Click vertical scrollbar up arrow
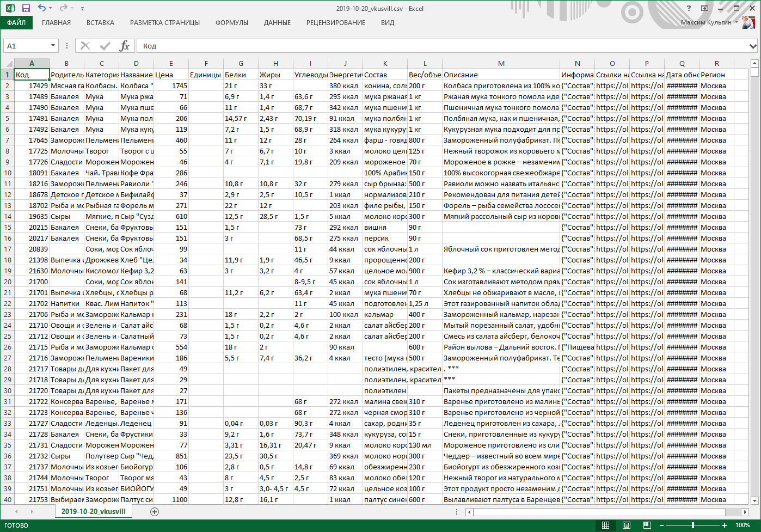Screen dimensions: 761x532 (x=754, y=63)
